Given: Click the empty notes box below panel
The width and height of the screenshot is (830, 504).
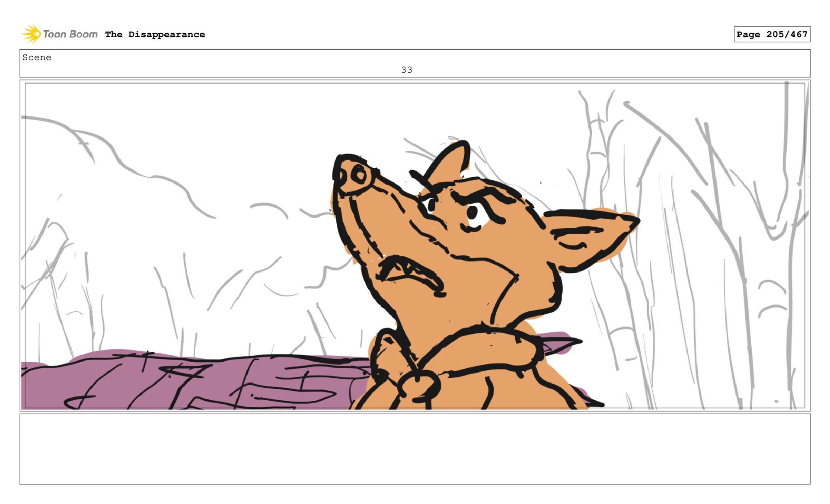Looking at the screenshot, I should coord(415,449).
